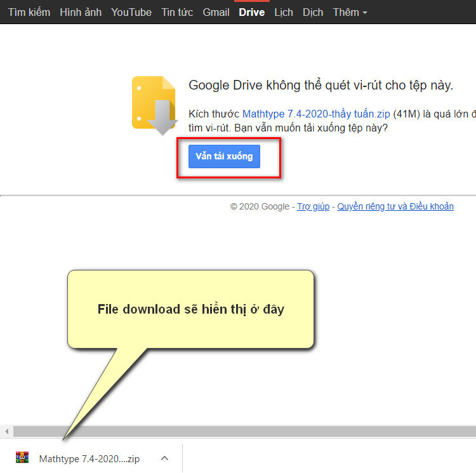Image resolution: width=476 pixels, height=473 pixels.
Task: Open Quyền riêng tư và Điều khoản link
Action: pyautogui.click(x=395, y=206)
